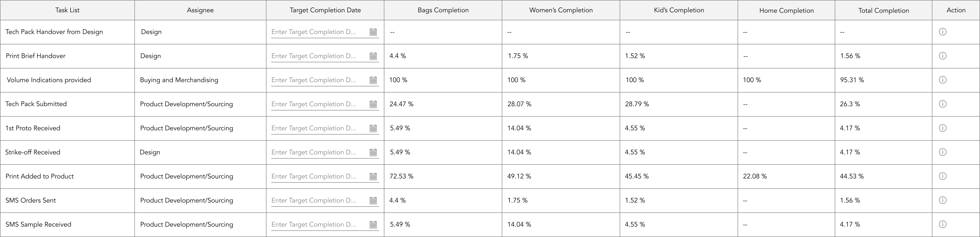The height and width of the screenshot is (237, 980).
Task: Click calendar icon in SMS Orders Sent row
Action: [x=373, y=200]
